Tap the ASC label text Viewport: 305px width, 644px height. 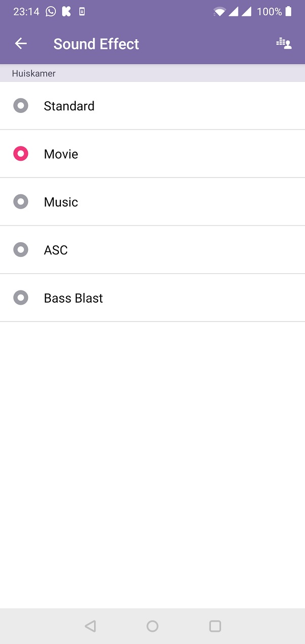(x=56, y=250)
